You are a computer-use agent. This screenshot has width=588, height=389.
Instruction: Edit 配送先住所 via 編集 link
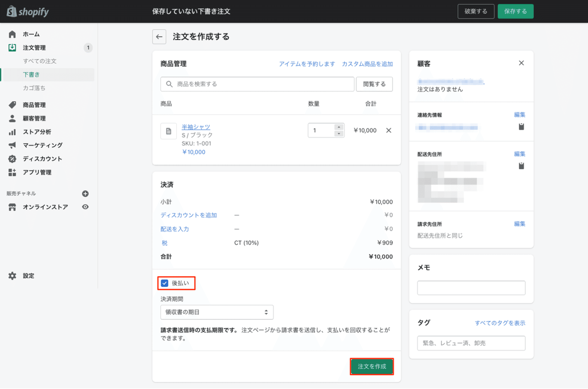(519, 154)
